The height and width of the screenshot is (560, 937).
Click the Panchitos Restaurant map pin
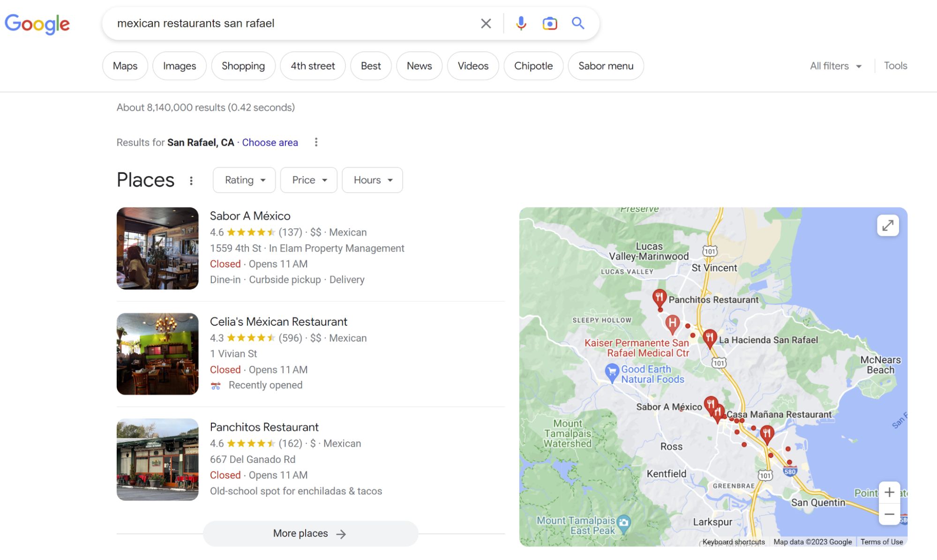pyautogui.click(x=659, y=298)
